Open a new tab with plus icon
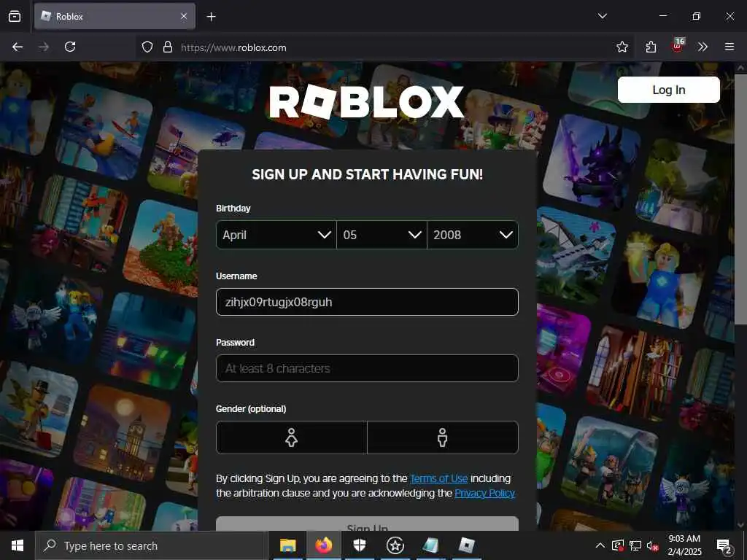 pos(211,17)
